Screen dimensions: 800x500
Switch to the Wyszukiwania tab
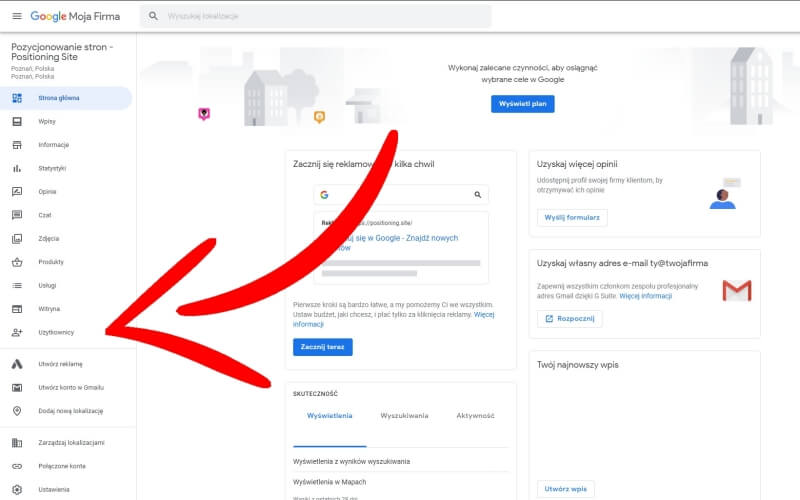pyautogui.click(x=404, y=416)
